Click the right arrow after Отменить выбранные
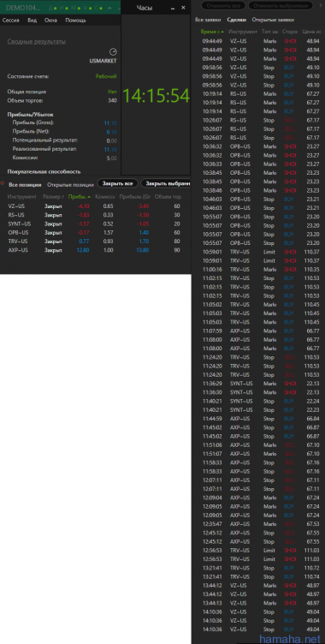Screen dimensions: 325x644 click(x=320, y=5)
